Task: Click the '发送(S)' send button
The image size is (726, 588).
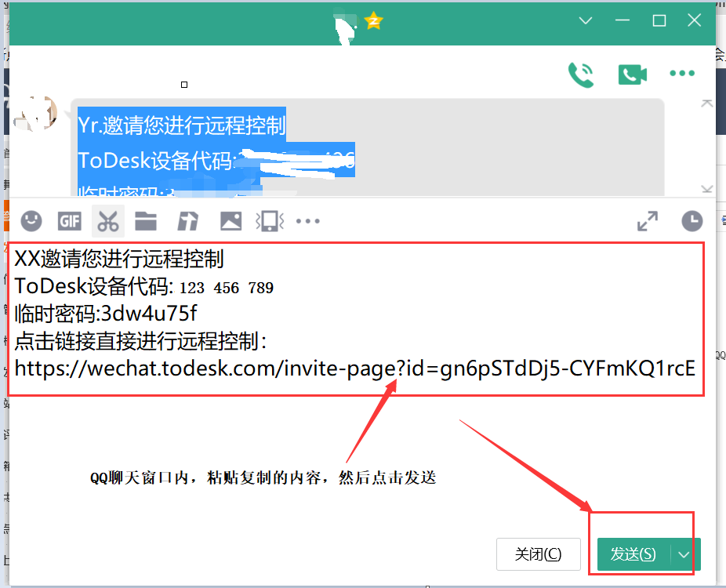Action: pyautogui.click(x=633, y=554)
